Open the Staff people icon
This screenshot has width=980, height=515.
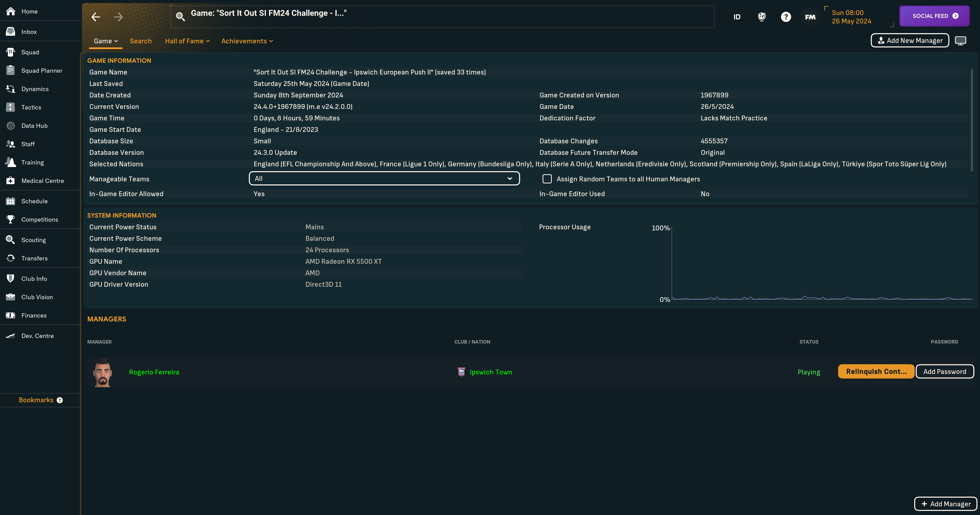point(11,144)
